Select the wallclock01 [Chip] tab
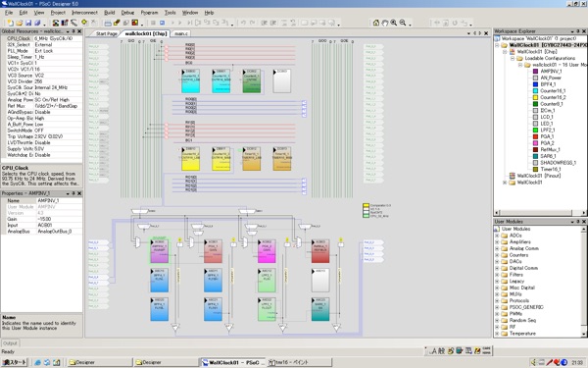This screenshot has height=368, width=588. click(x=145, y=33)
